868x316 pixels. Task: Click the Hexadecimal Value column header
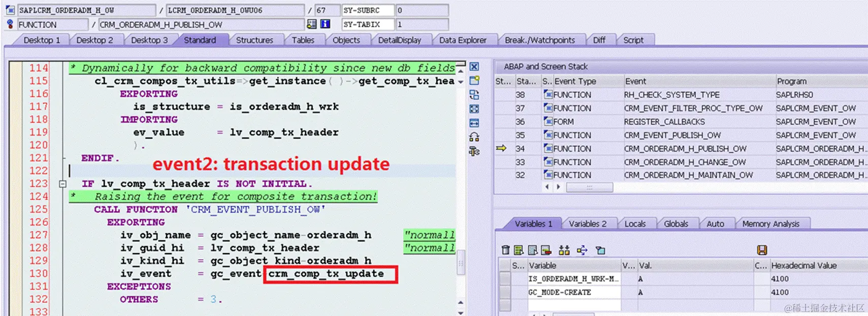tap(818, 265)
